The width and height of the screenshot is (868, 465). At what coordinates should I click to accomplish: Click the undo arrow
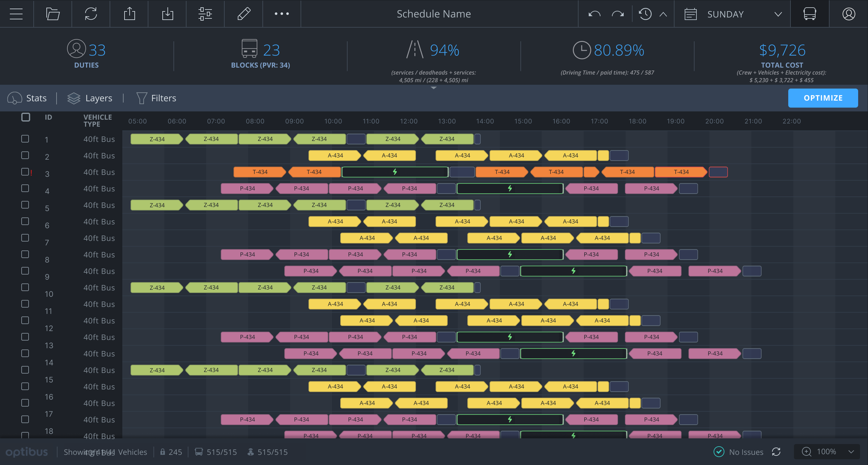tap(594, 14)
